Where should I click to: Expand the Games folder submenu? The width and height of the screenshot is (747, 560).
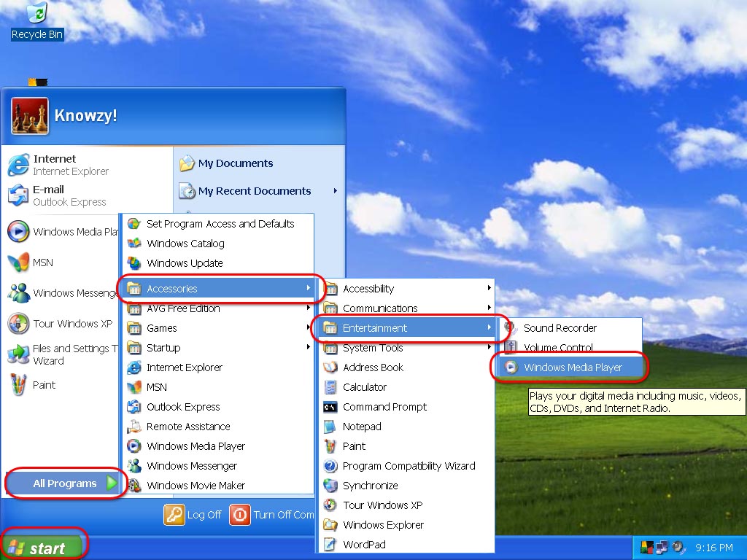(218, 328)
